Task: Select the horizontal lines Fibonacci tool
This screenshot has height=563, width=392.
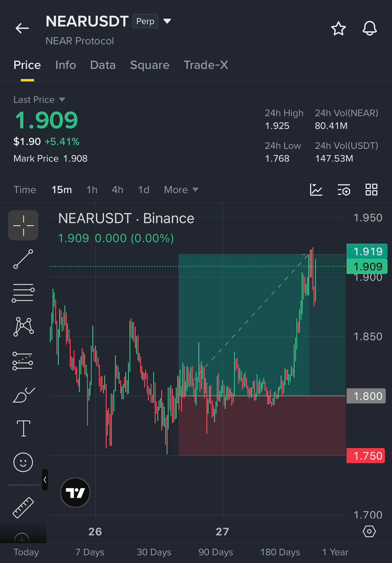Action: (x=23, y=293)
